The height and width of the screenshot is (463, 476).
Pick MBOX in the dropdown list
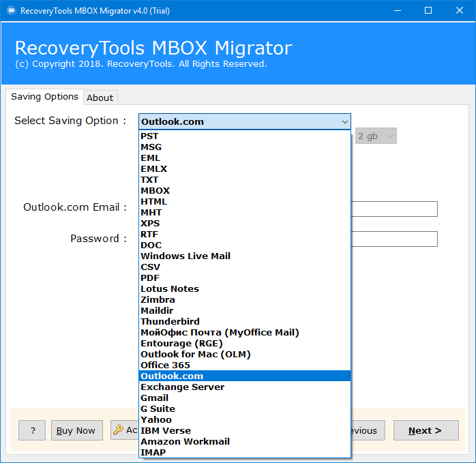(x=245, y=191)
